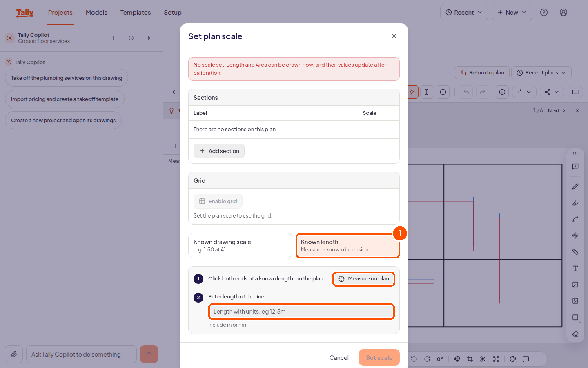Open the color palette icon
588x368 pixels.
tap(513, 359)
